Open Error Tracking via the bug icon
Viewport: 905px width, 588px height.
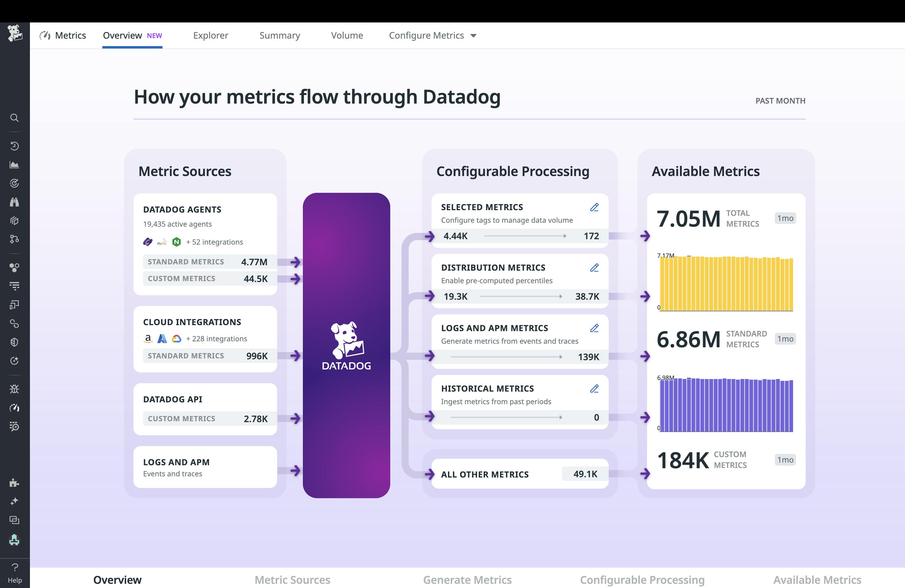(14, 388)
